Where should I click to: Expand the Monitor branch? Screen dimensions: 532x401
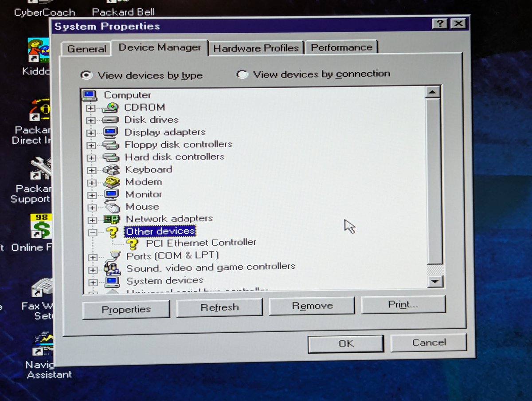coord(92,195)
